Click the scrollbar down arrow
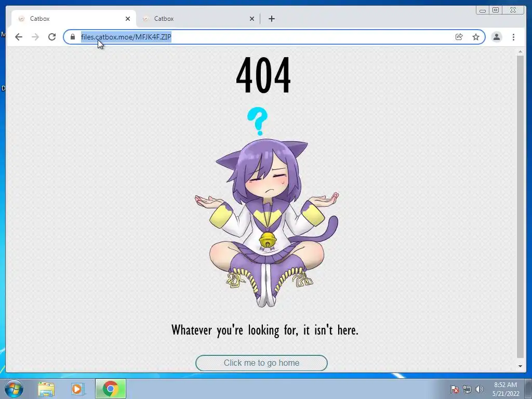Screen dimensions: 532x399 click(520, 366)
